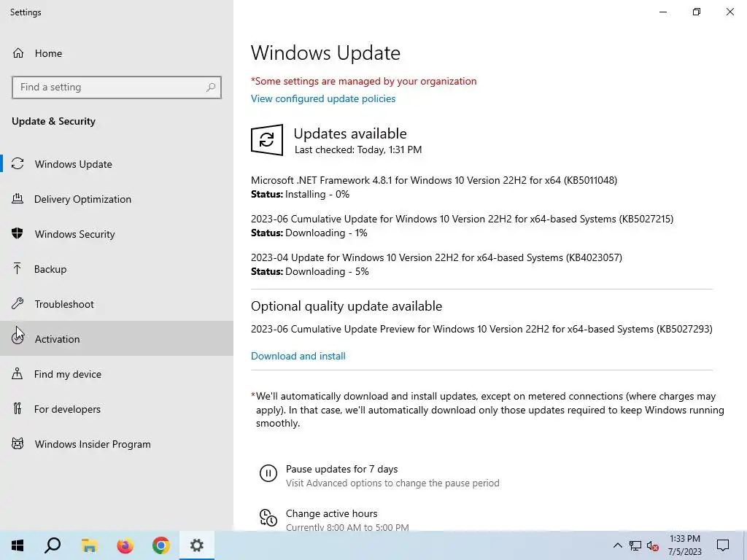
Task: Click the 'Optional quality update available' heading
Action: (347, 306)
